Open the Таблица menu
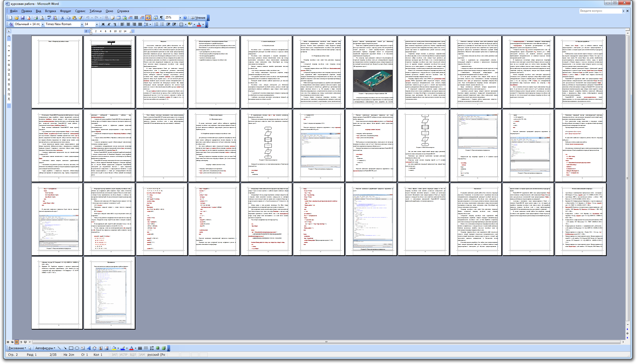 [95, 11]
